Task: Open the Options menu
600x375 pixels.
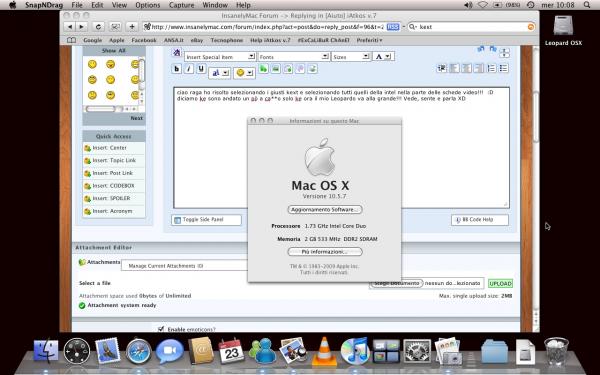Action: [x=147, y=5]
